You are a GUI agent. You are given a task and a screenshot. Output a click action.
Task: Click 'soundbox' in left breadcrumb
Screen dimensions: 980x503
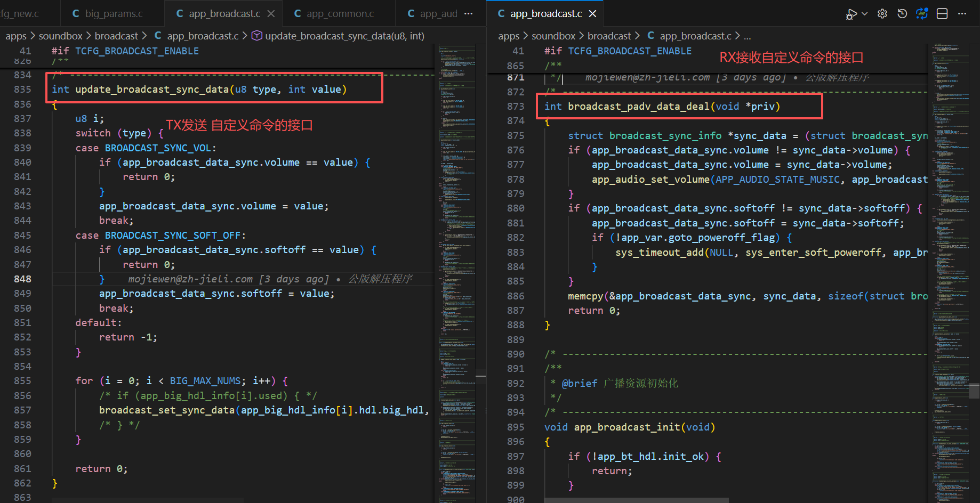(60, 36)
